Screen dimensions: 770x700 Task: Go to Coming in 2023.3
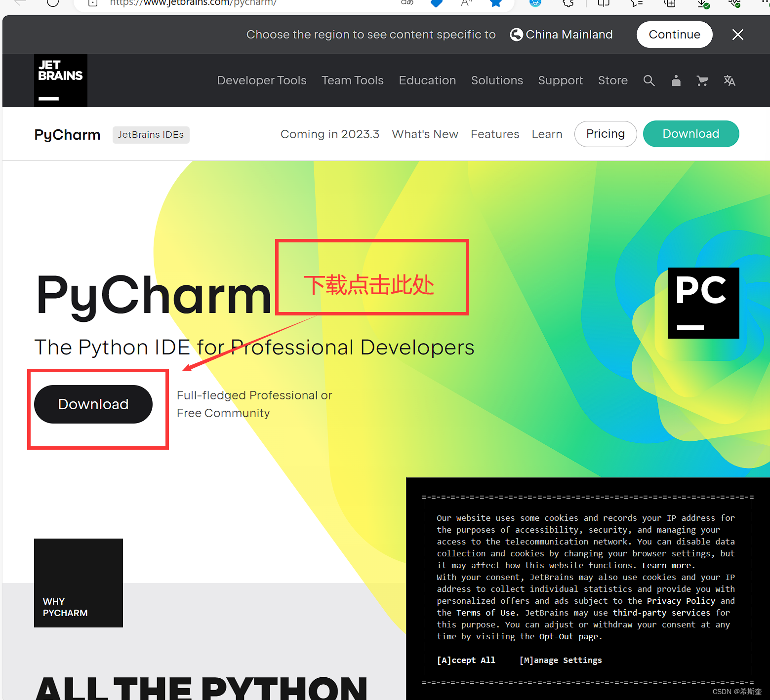click(330, 134)
